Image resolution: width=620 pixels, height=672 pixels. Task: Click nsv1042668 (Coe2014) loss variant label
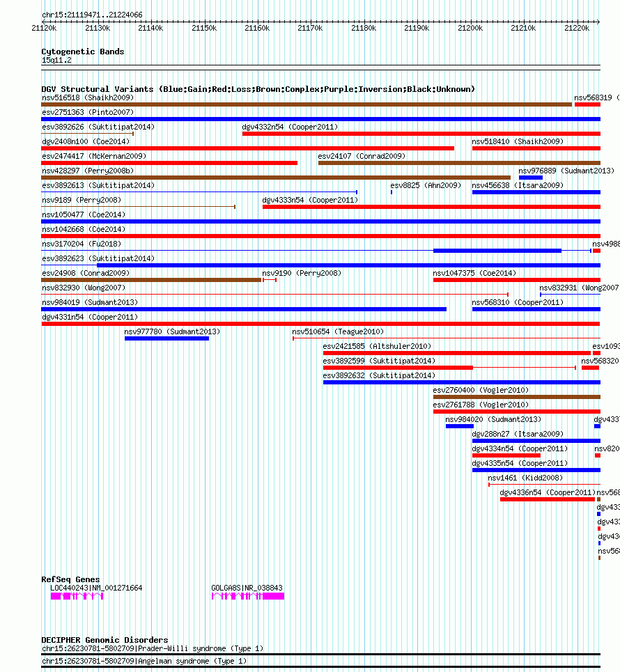(x=84, y=229)
